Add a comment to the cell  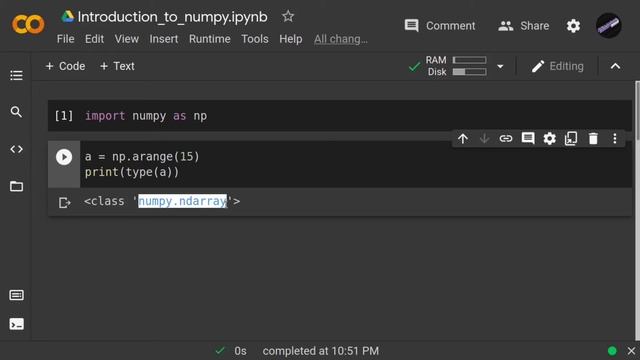coord(528,139)
